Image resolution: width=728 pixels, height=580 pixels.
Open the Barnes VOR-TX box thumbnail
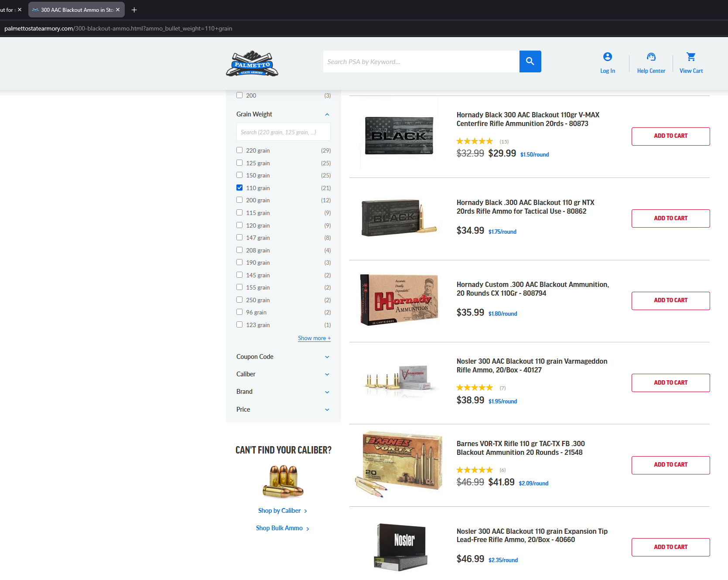point(399,464)
